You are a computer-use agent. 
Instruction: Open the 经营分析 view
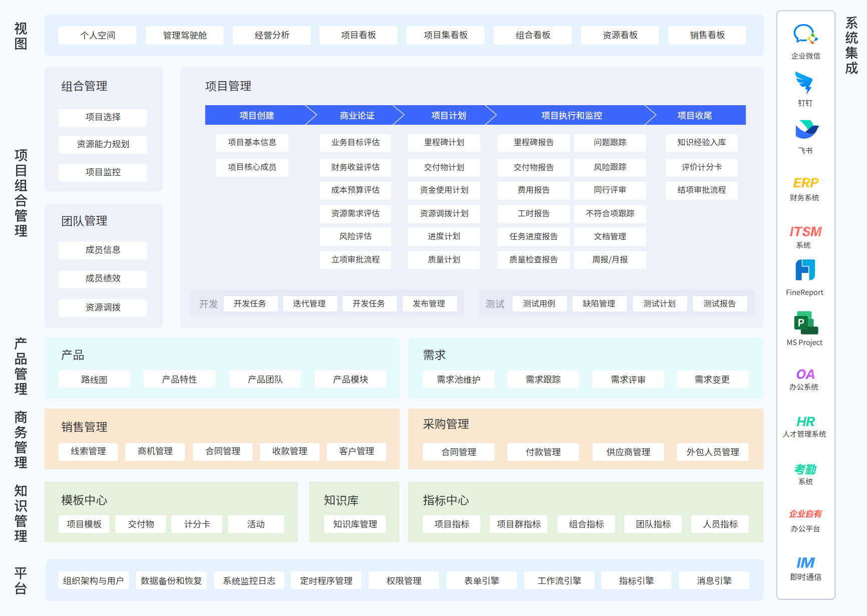(272, 36)
